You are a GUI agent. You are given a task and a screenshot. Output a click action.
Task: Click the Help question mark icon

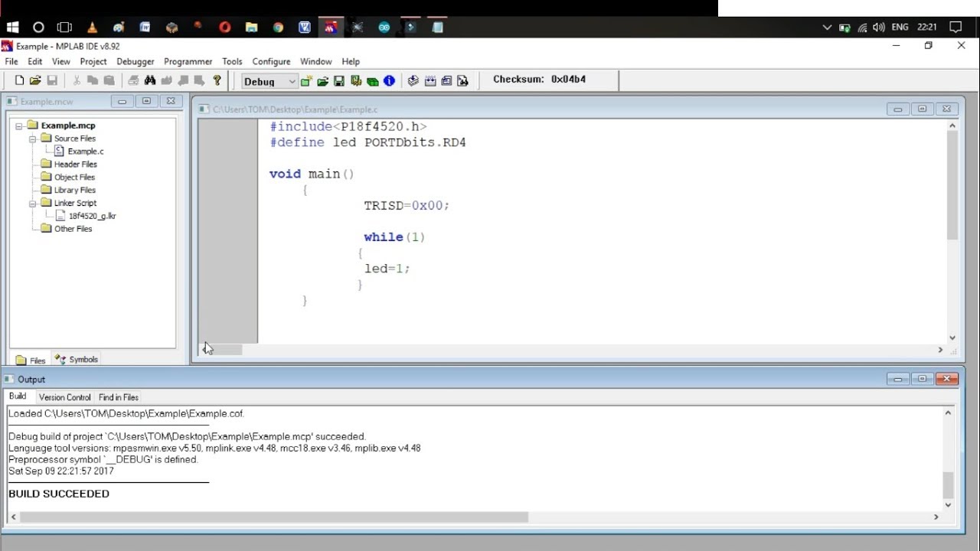(x=217, y=80)
